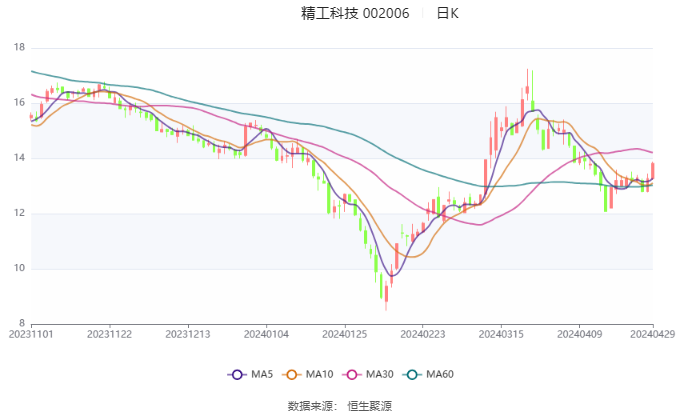Click the 20240125 date axis label
Screen dimensions: 680x413
(x=344, y=334)
